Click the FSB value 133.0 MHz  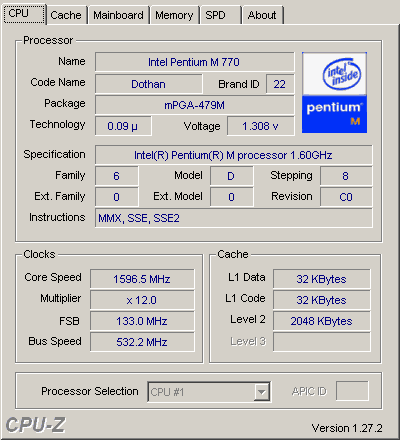142,321
